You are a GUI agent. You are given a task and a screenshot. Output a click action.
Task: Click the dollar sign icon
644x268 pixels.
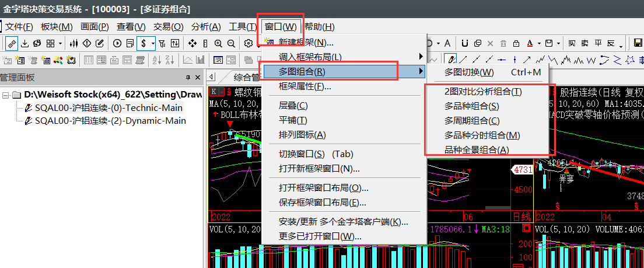point(143,43)
